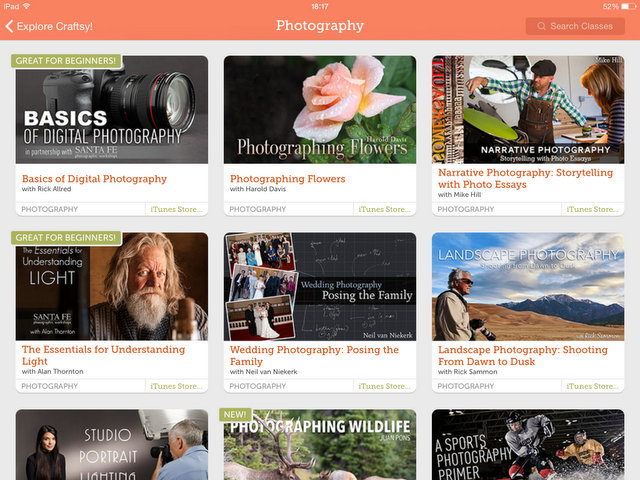Click the Photographing Flowers title link

(x=287, y=179)
